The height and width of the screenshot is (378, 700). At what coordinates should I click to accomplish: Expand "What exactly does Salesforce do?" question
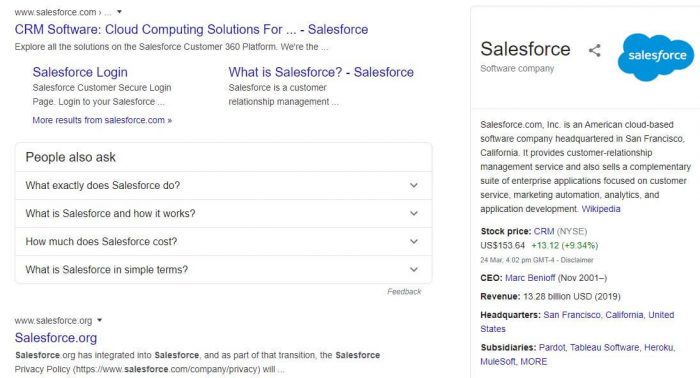[x=224, y=185]
